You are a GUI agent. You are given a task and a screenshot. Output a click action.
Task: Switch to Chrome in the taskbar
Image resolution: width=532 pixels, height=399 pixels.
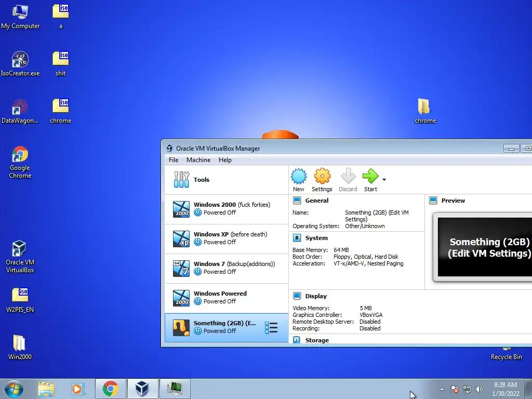coord(111,389)
